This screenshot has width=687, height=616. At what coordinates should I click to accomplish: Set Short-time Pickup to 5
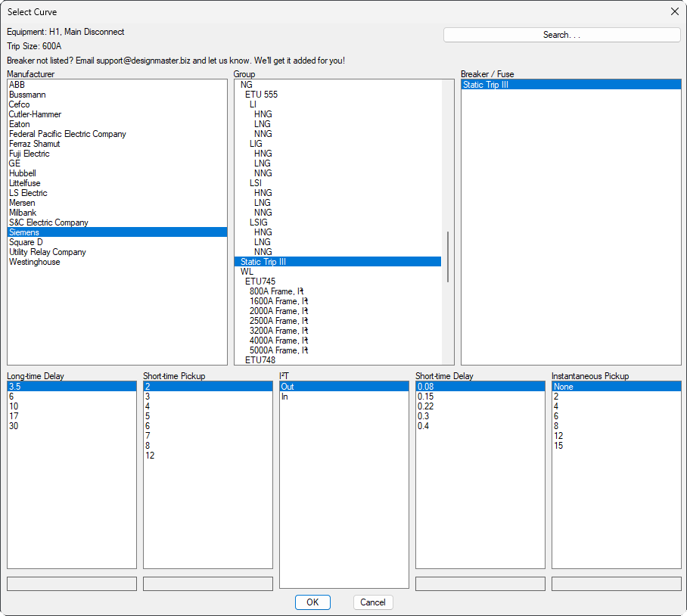click(x=208, y=416)
